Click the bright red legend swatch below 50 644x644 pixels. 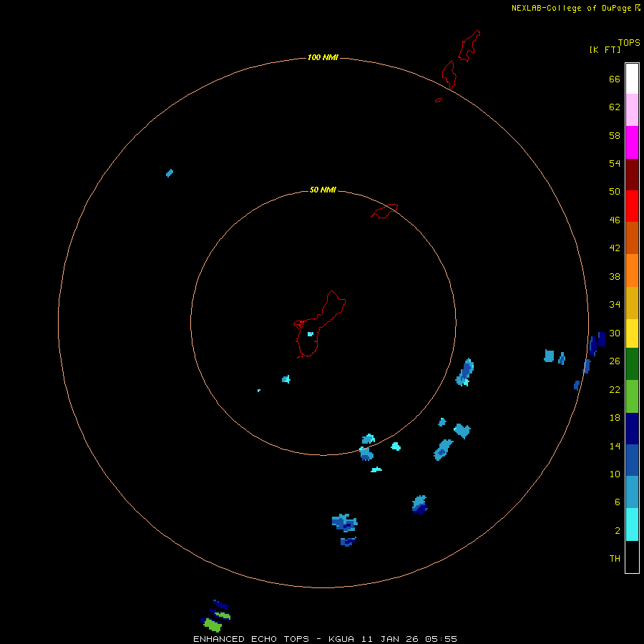(x=632, y=206)
